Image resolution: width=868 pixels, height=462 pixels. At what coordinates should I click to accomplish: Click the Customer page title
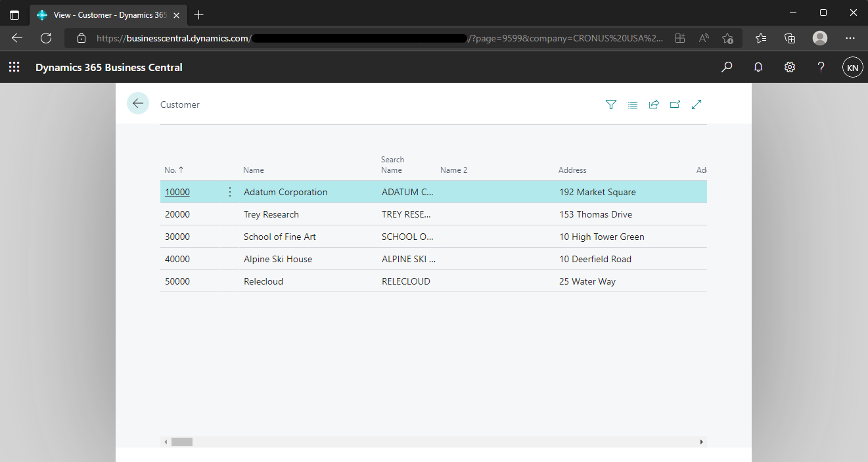point(180,104)
